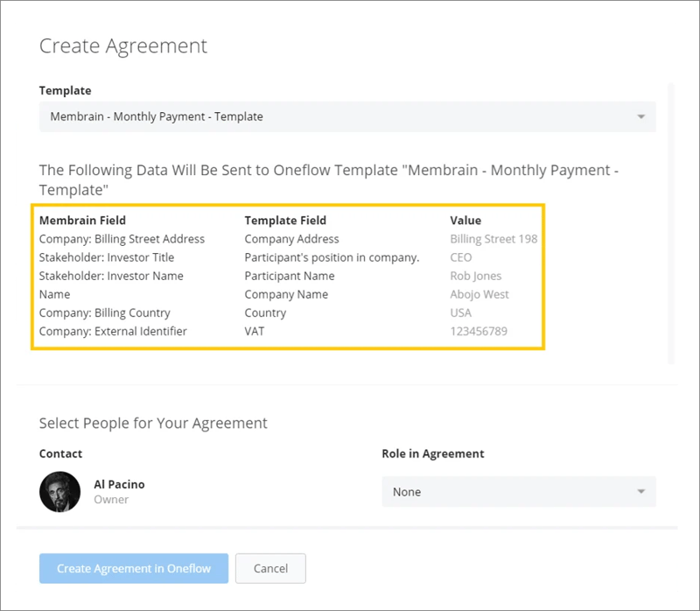Screen dimensions: 700x611
Task: Click the Role in Agreement dropdown arrow
Action: pos(641,491)
